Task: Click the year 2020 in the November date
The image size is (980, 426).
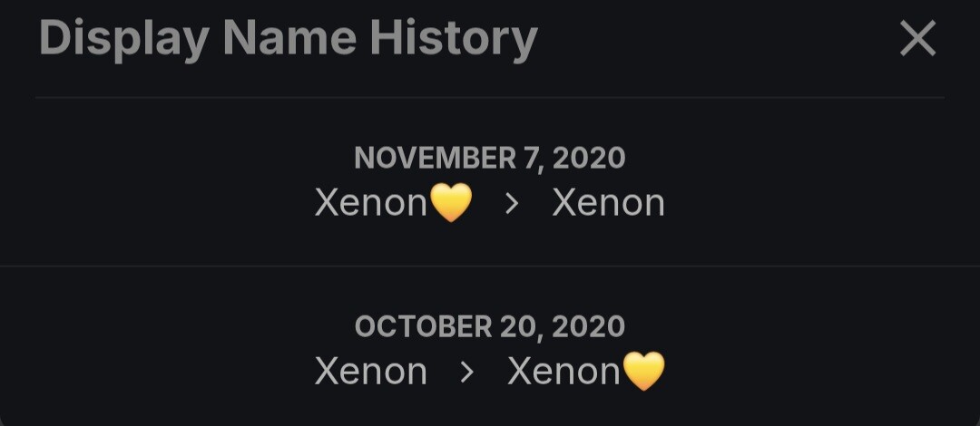Action: pos(588,158)
